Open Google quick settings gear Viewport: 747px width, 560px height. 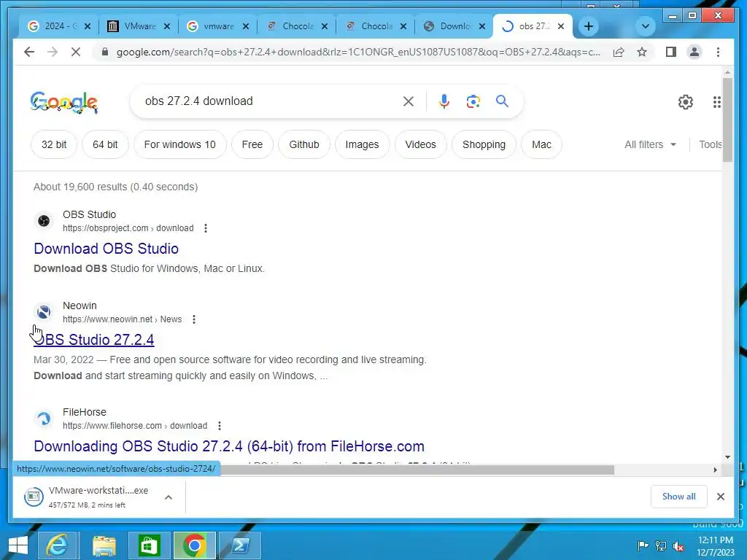[685, 101]
